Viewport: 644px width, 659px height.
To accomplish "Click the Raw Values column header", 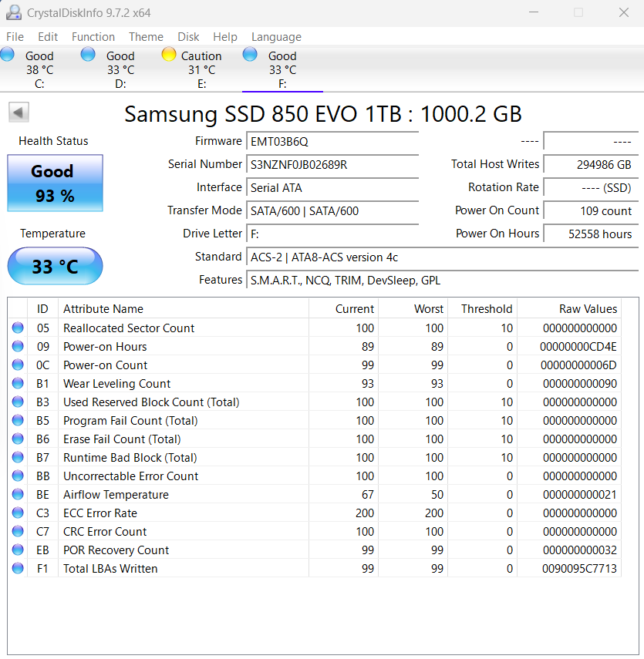I will [569, 308].
